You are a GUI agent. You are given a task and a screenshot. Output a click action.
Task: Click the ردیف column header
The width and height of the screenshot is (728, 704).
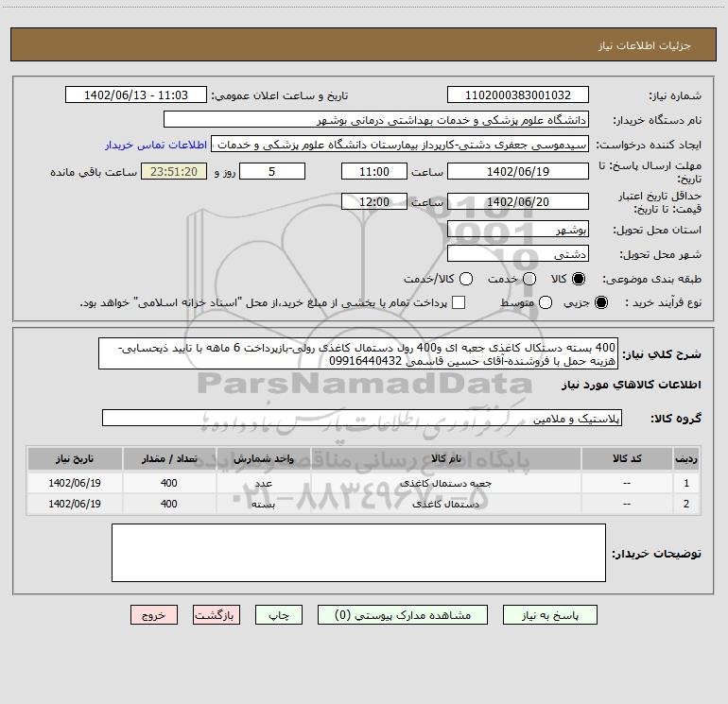coord(686,458)
